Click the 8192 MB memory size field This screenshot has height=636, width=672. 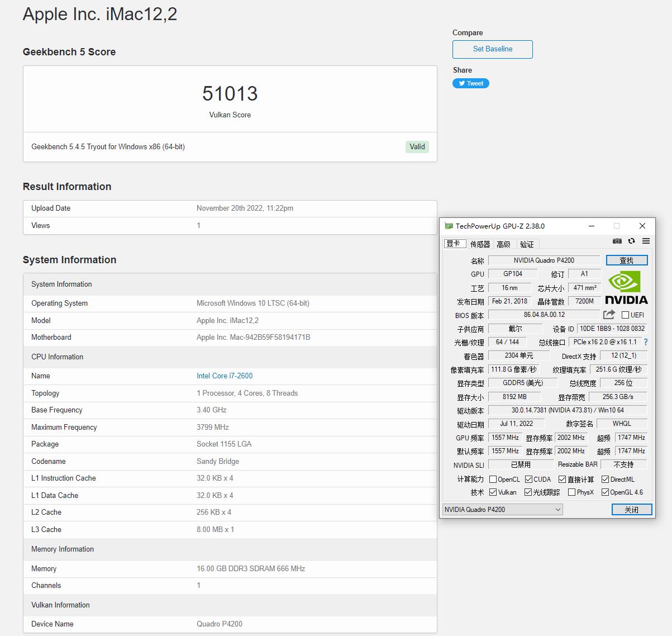[514, 397]
